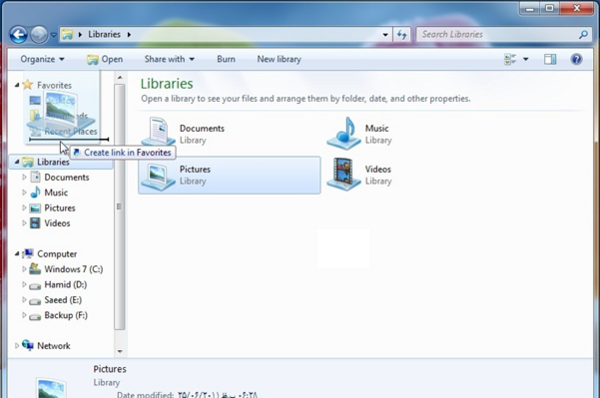Select Documents in the navigation tree
Screen dimensions: 600x398
(x=67, y=178)
